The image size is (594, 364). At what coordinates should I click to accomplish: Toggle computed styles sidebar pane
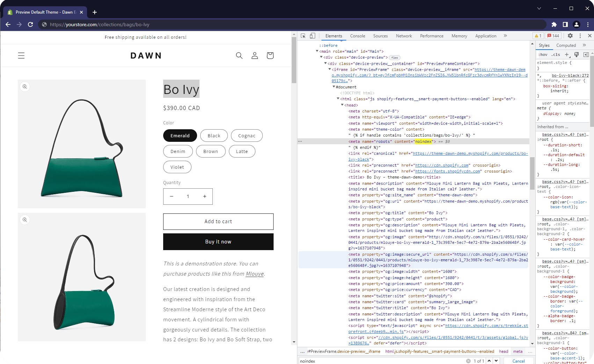(x=586, y=54)
